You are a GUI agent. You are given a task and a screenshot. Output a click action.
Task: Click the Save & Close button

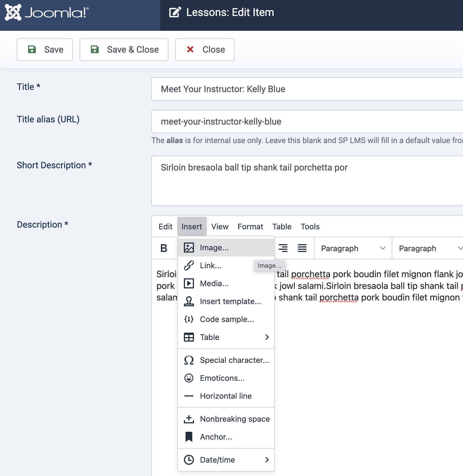pyautogui.click(x=124, y=50)
